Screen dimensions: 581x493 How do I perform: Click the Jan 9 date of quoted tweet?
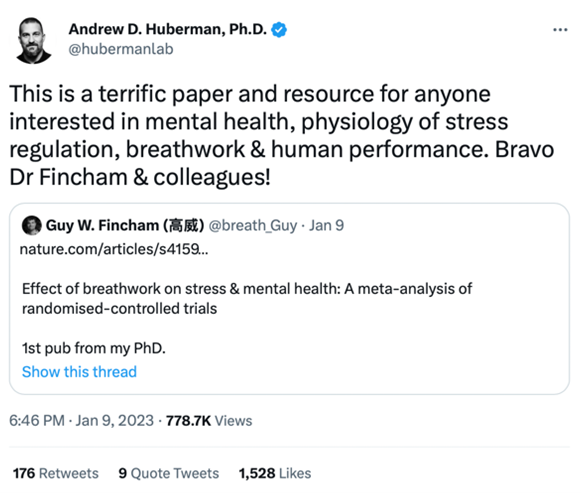tap(326, 225)
